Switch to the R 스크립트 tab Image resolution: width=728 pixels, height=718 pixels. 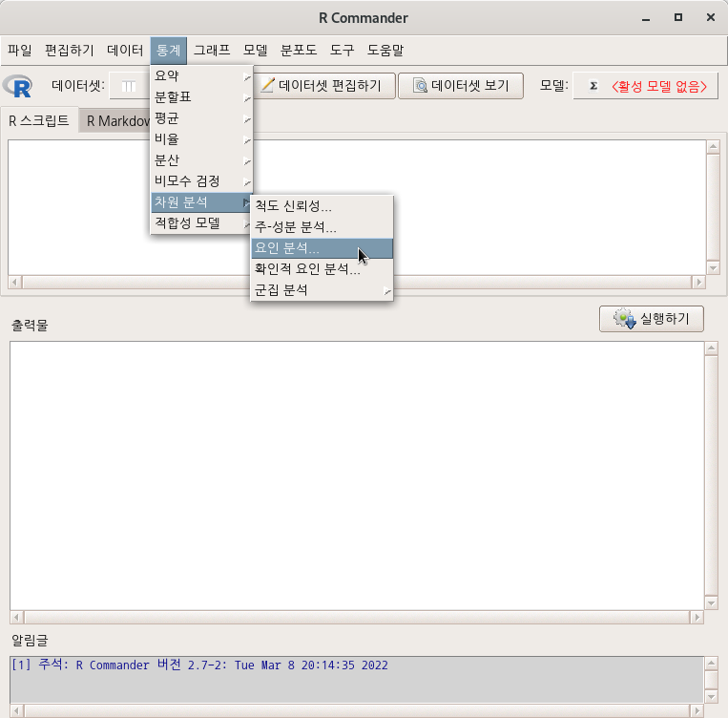pyautogui.click(x=39, y=121)
